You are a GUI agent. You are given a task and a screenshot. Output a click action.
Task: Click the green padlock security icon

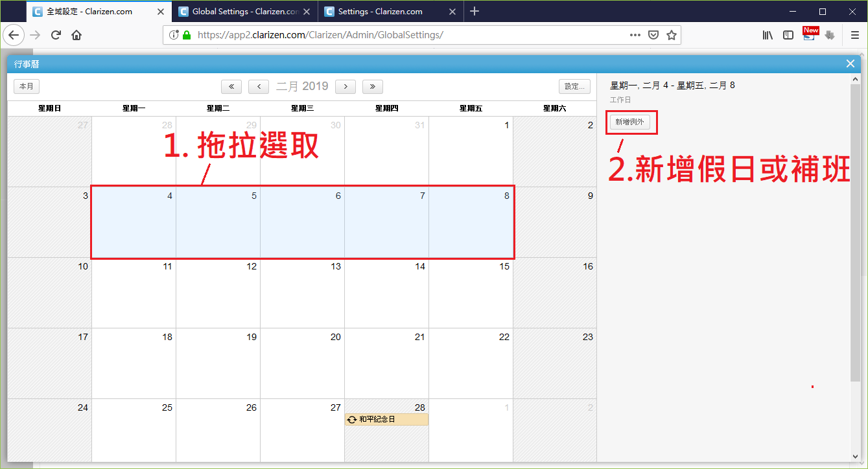[187, 35]
